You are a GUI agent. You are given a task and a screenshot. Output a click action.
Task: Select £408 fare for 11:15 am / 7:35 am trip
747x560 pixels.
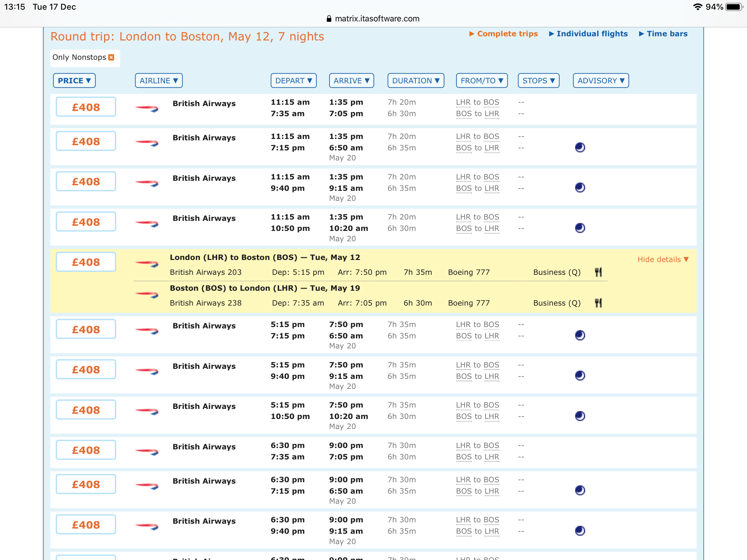point(86,107)
